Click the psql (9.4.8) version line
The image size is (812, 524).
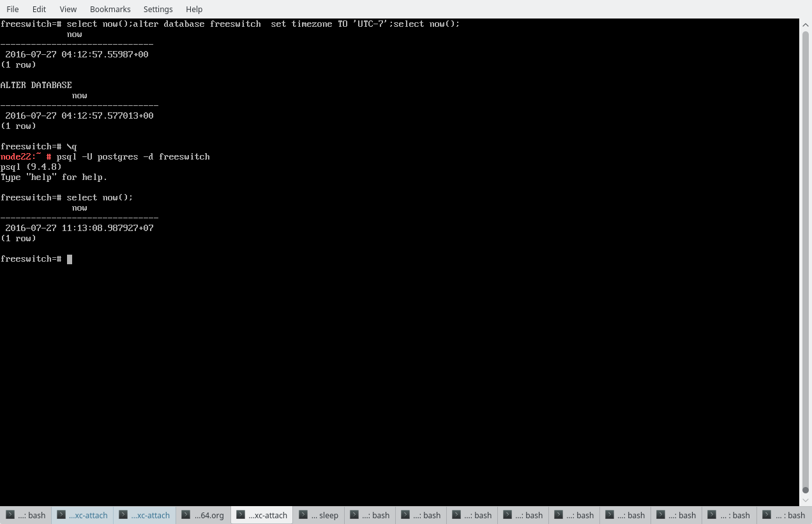31,167
